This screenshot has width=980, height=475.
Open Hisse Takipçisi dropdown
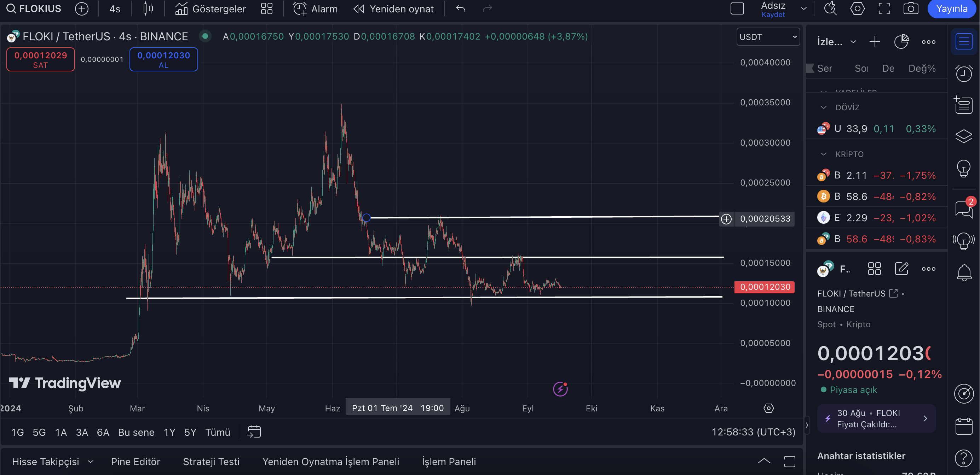coord(52,461)
